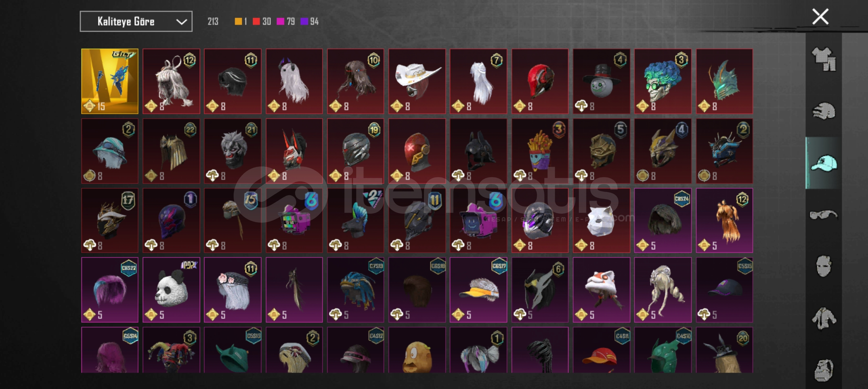The image size is (868, 389).
Task: Open the outfit sets category icon
Action: click(x=824, y=59)
